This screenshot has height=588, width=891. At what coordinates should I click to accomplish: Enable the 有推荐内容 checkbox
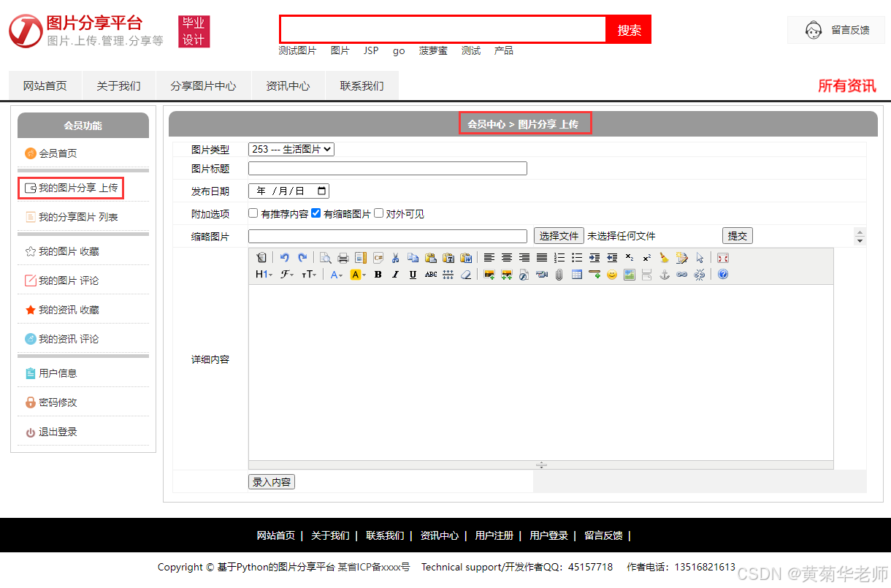pyautogui.click(x=252, y=213)
